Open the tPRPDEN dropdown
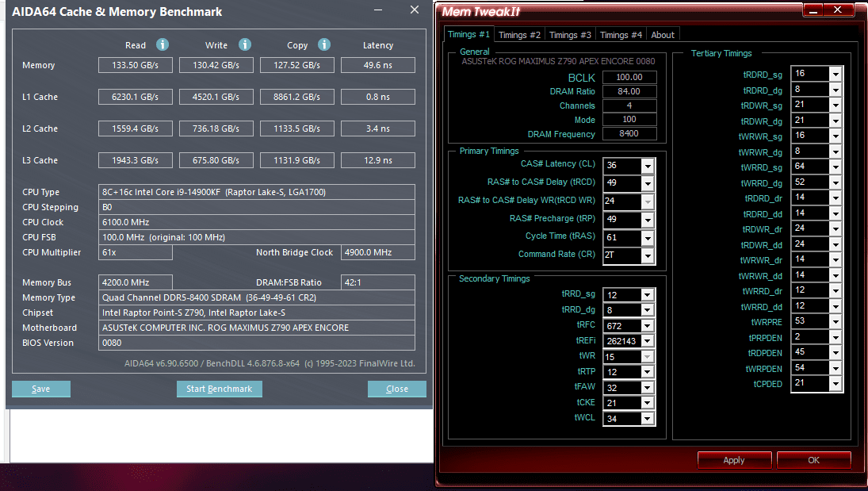868x491 pixels. point(835,337)
